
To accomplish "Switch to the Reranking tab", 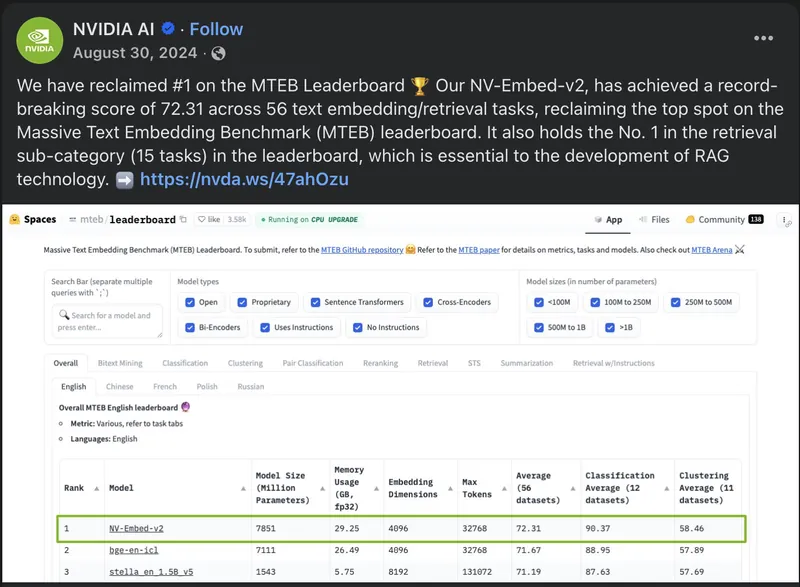I will point(381,363).
